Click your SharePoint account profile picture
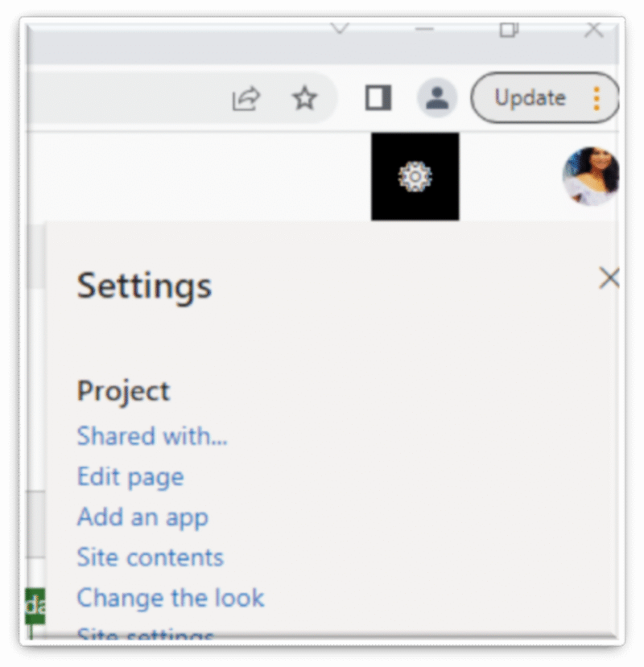 (592, 176)
